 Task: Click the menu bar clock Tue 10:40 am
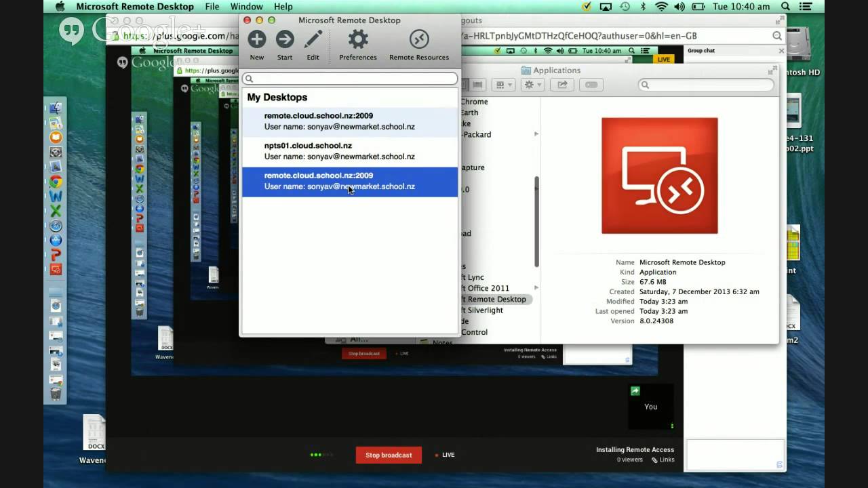743,7
